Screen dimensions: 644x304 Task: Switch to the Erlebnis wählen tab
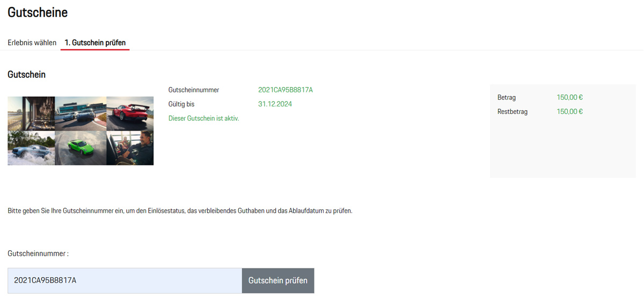click(32, 42)
